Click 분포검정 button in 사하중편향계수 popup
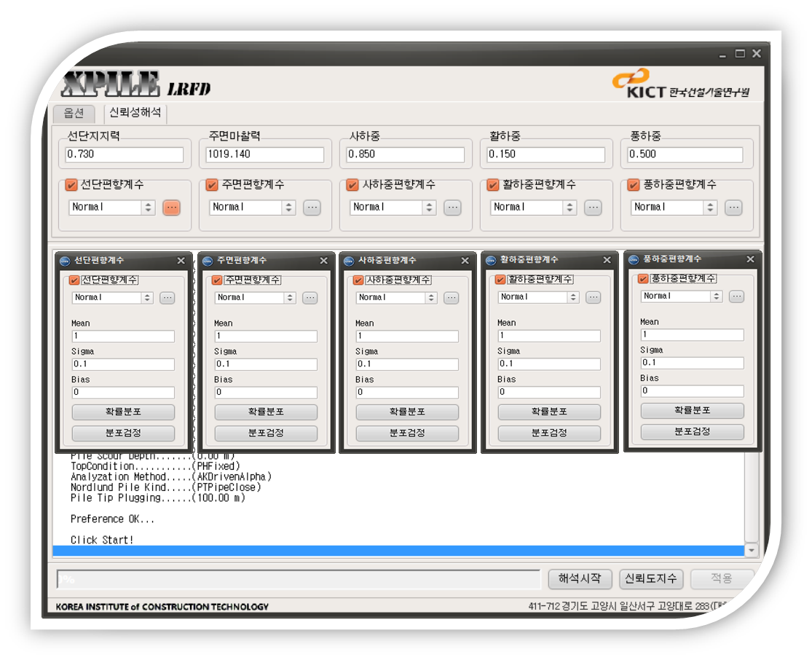Image resolution: width=812 pixels, height=660 pixels. click(407, 433)
